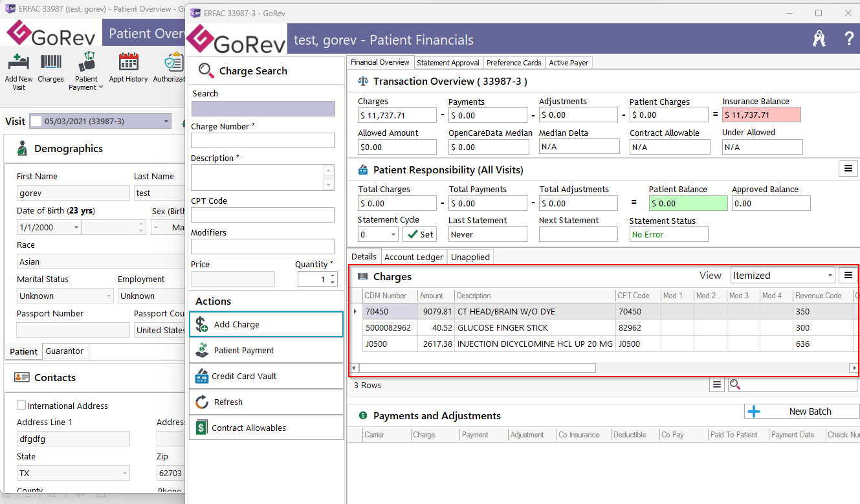Click the Demographics person icon
The image size is (860, 504).
coord(22,148)
